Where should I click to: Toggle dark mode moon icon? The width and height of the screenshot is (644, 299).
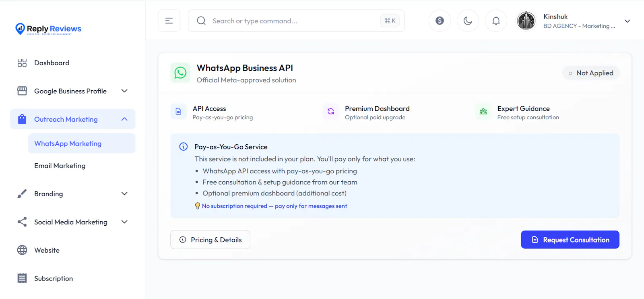coord(468,21)
